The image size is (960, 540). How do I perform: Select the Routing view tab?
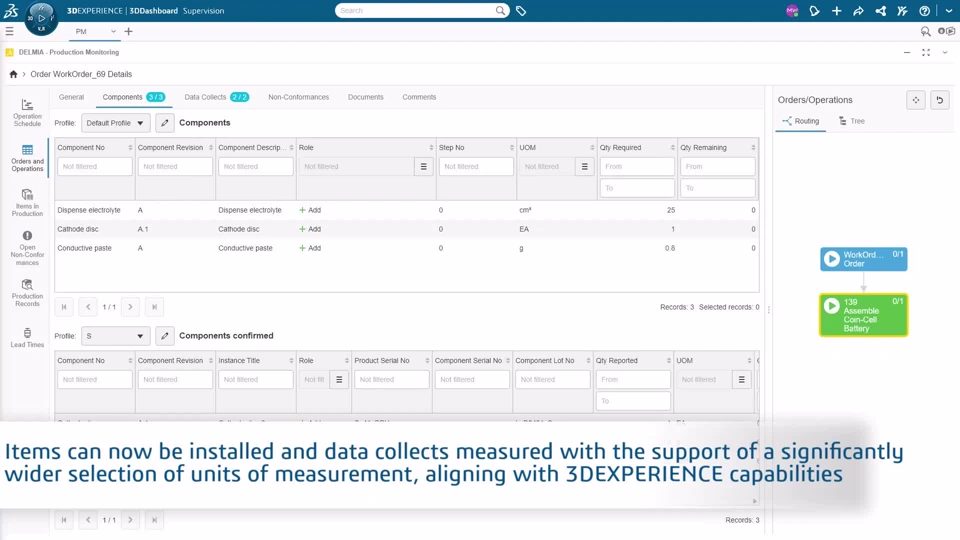click(x=801, y=121)
